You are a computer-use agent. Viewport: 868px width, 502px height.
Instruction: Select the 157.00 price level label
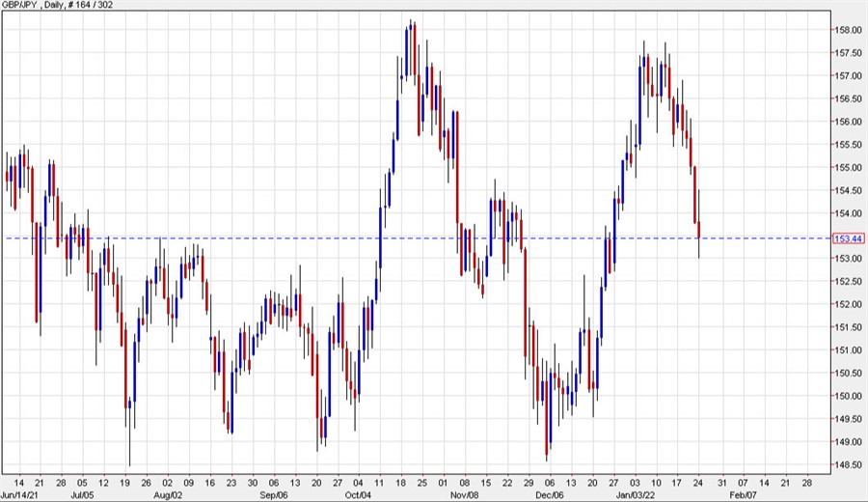click(x=848, y=76)
